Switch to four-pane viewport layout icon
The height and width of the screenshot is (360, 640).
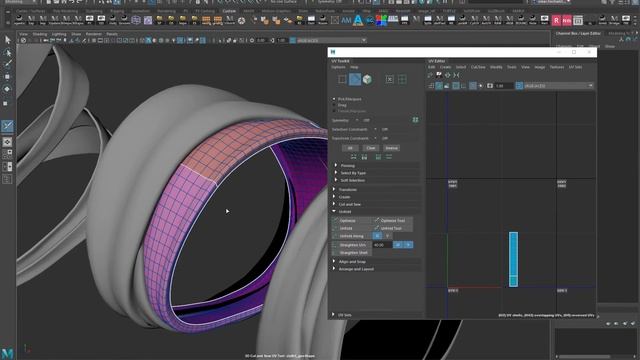tap(7, 154)
